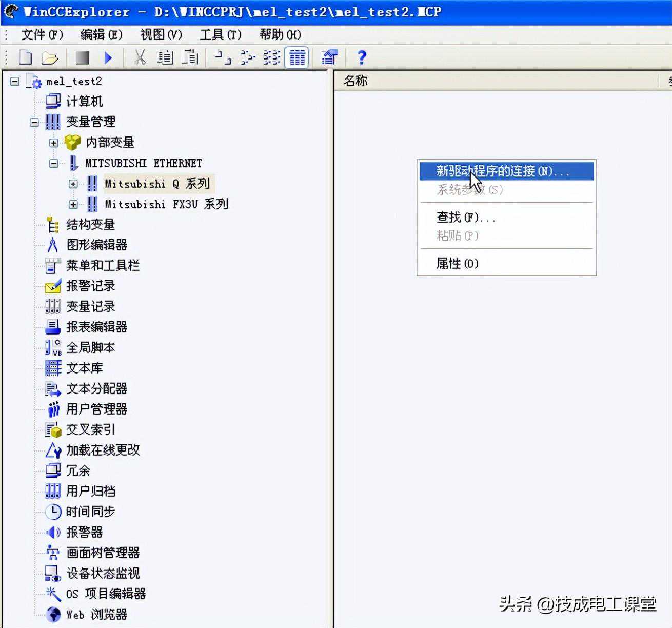
Task: Click the Cut scissors icon
Action: (140, 57)
